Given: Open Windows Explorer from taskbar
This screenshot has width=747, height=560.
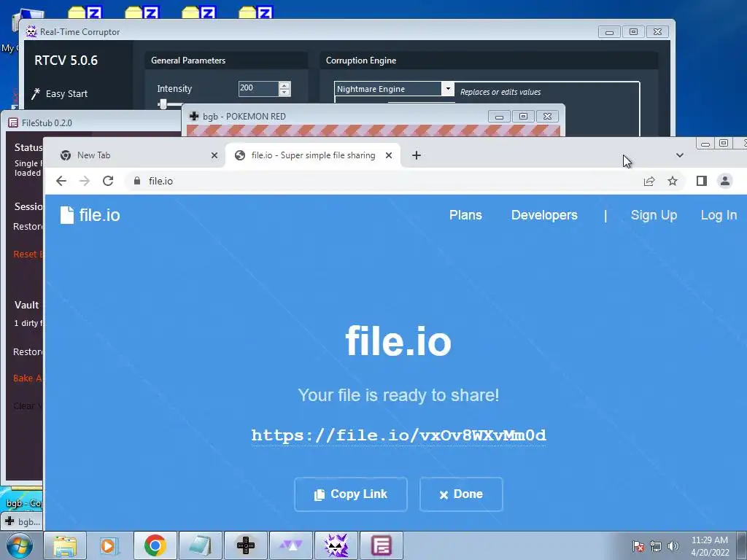Looking at the screenshot, I should click(x=65, y=545).
